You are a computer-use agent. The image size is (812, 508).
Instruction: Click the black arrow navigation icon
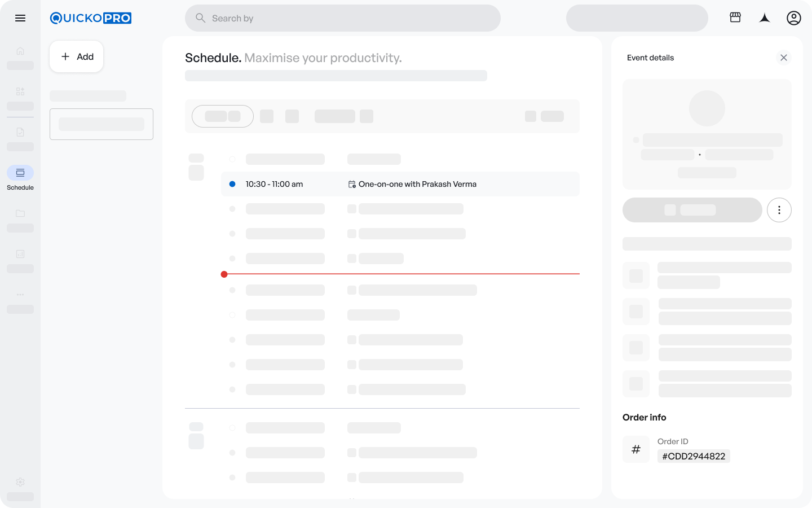[x=765, y=18]
